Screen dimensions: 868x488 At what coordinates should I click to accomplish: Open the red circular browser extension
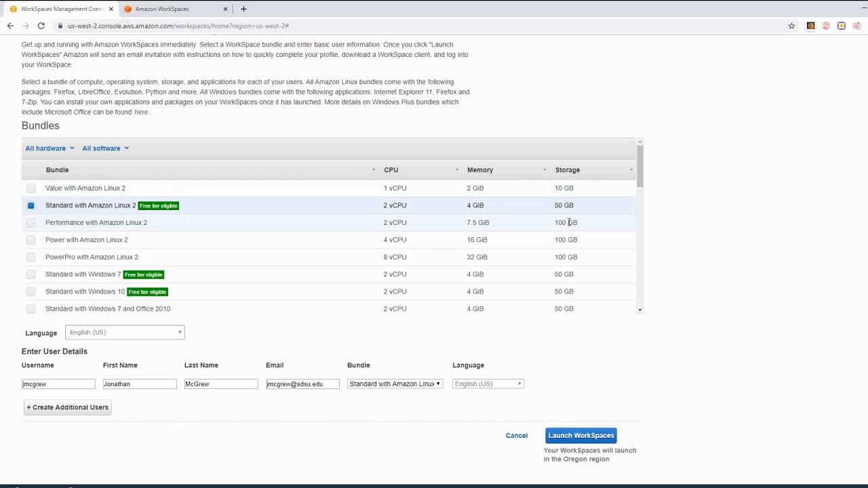tap(826, 26)
